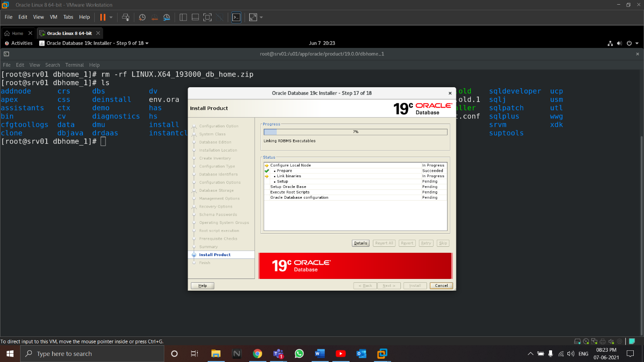Viewport: 644px width, 362px height.
Task: Open the power options dropdown beside pause
Action: (x=111, y=17)
